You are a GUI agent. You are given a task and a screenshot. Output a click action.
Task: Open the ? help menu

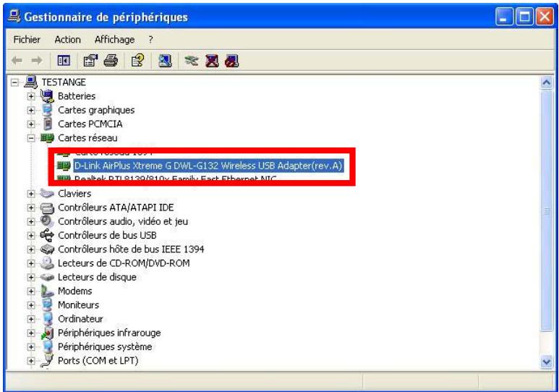tap(151, 39)
